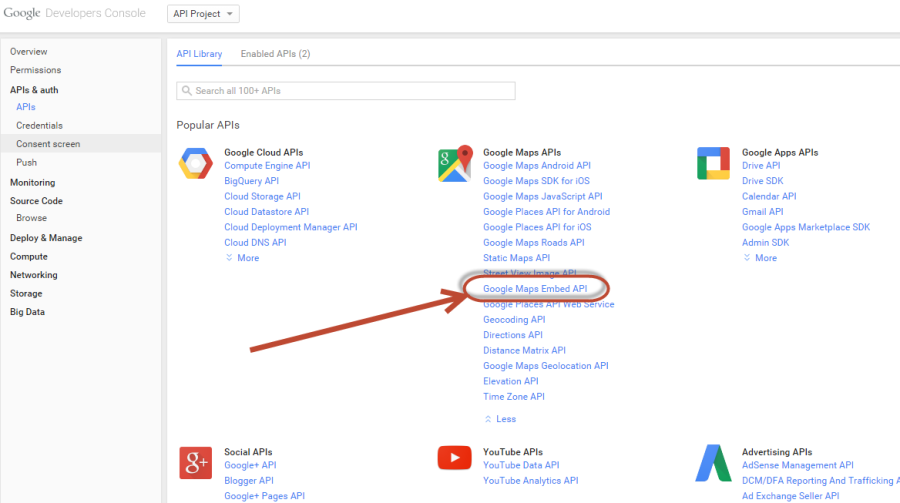Open Drive SDK link
Viewport: 900px width, 503px height.
coord(763,181)
